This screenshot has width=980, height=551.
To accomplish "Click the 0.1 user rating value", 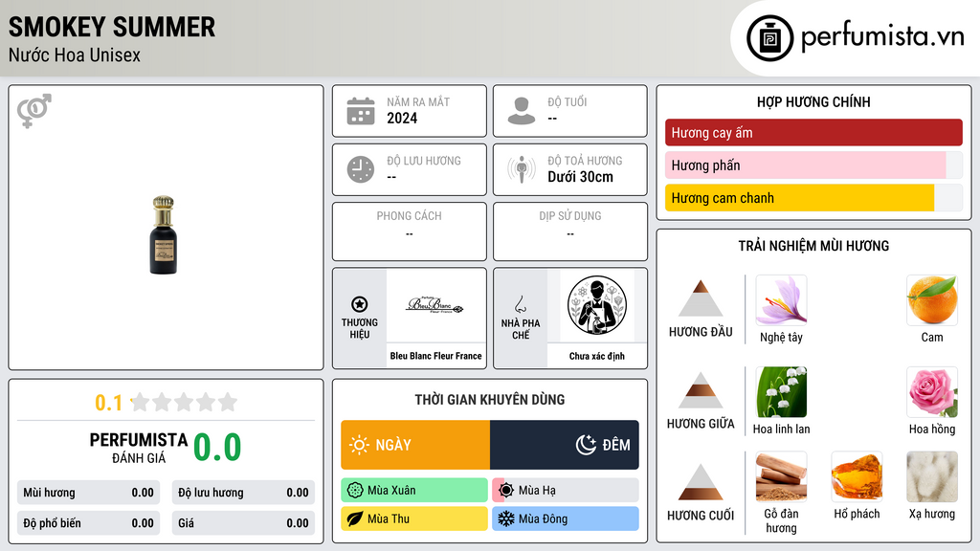I will tap(108, 403).
